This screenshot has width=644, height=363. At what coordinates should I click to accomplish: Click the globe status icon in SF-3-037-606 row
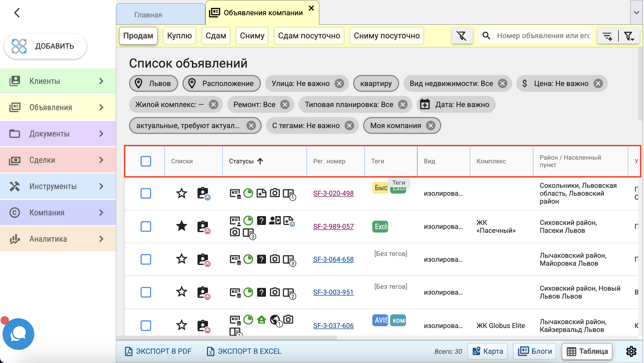275,320
